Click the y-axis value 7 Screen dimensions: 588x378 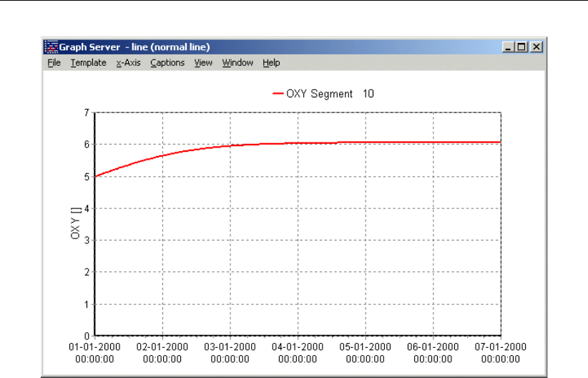pos(87,112)
